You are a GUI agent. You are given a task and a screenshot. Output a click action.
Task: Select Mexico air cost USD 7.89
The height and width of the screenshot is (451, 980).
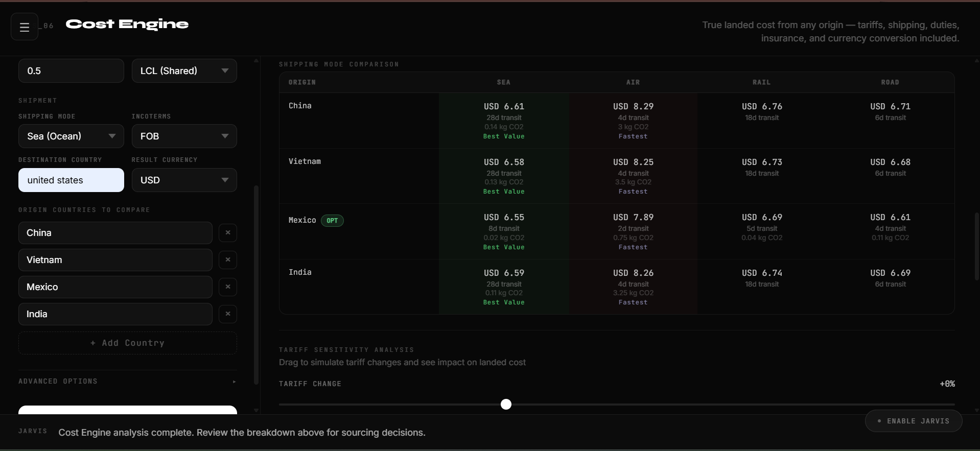633,218
